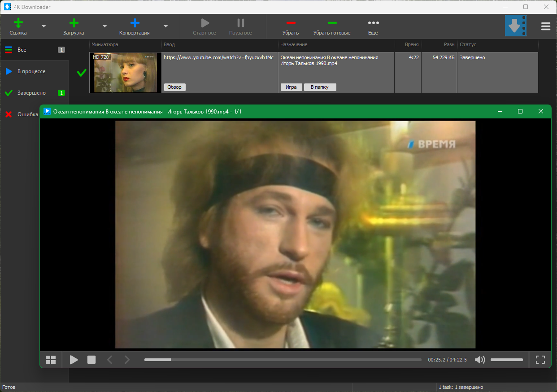Click the green plus Ссылка icon
Image resolution: width=557 pixels, height=392 pixels.
point(18,23)
